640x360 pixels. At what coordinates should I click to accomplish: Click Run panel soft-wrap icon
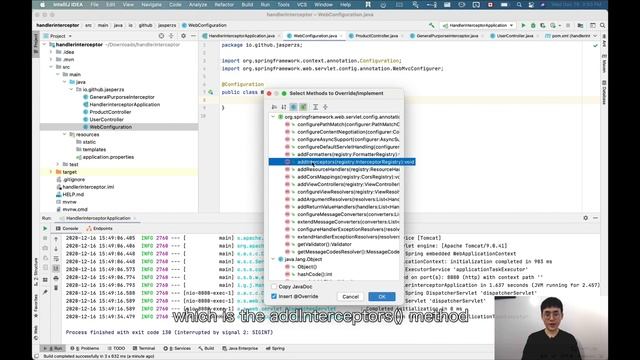click(x=56, y=258)
